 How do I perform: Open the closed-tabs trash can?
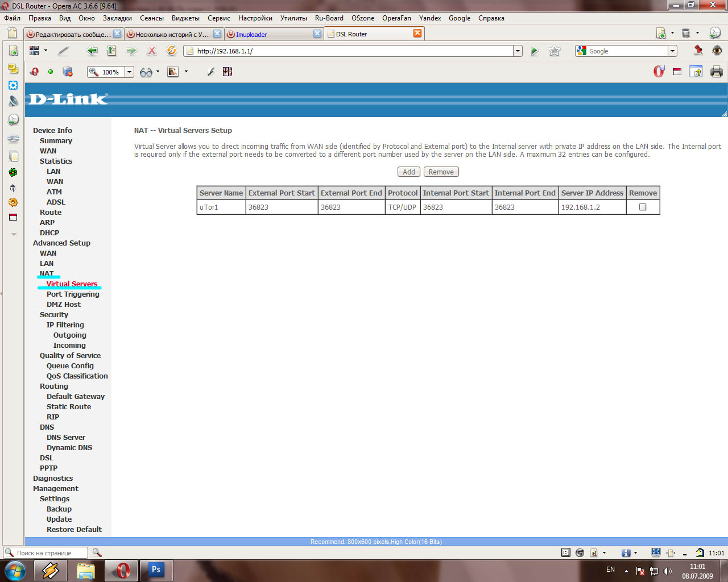point(686,34)
